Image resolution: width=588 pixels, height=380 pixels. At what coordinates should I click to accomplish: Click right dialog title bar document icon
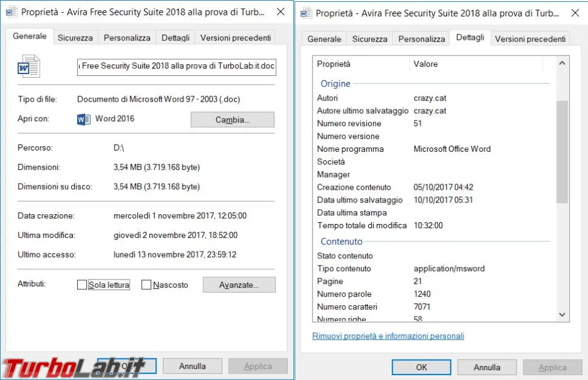pos(306,13)
